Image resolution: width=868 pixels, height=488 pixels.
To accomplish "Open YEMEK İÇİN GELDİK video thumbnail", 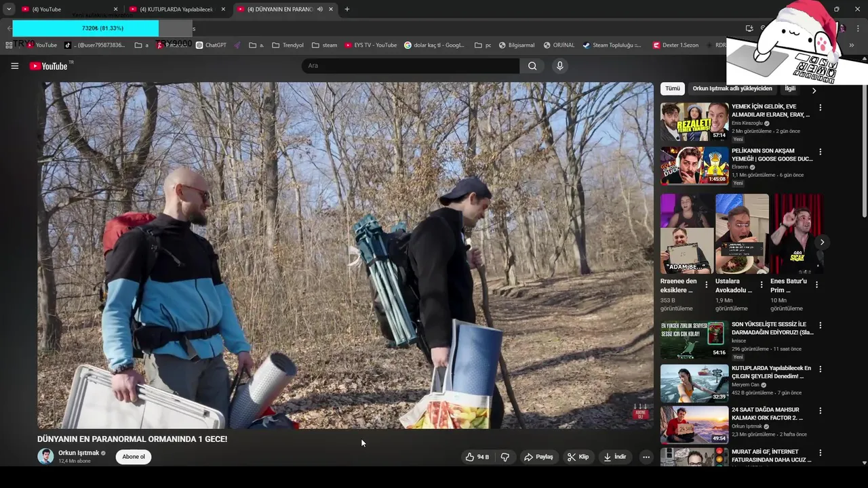I will [x=694, y=121].
